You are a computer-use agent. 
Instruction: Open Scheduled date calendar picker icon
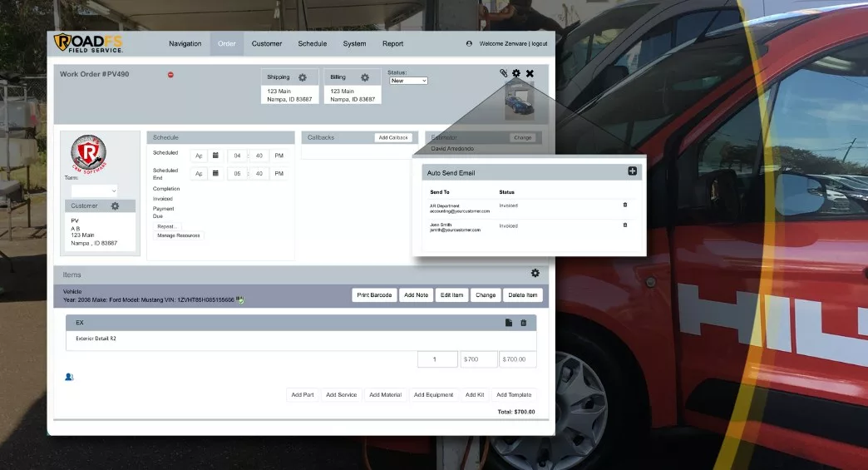click(x=215, y=156)
